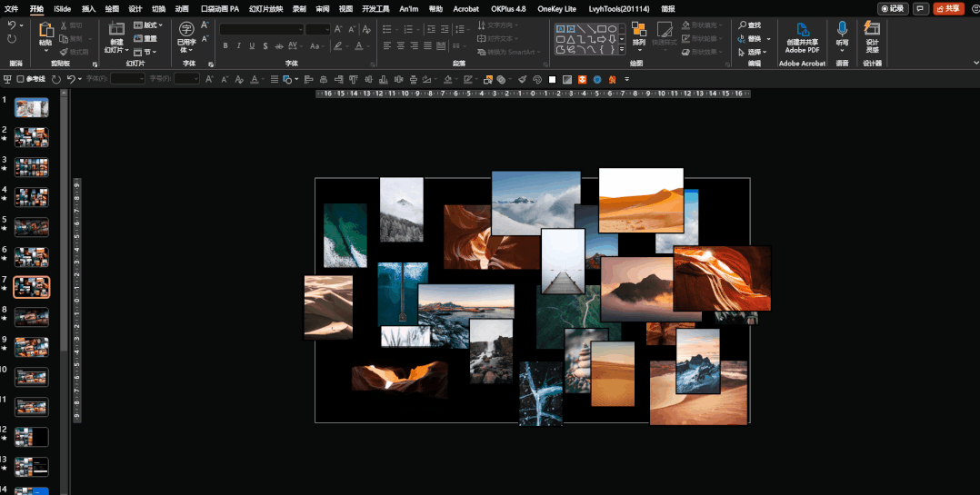Toggle the 参考线 guides checkbox

[x=20, y=79]
